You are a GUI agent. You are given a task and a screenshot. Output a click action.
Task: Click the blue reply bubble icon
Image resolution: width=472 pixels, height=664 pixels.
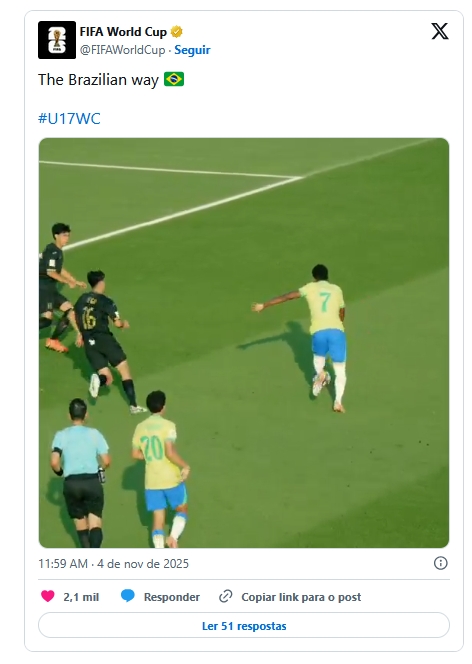(x=127, y=596)
